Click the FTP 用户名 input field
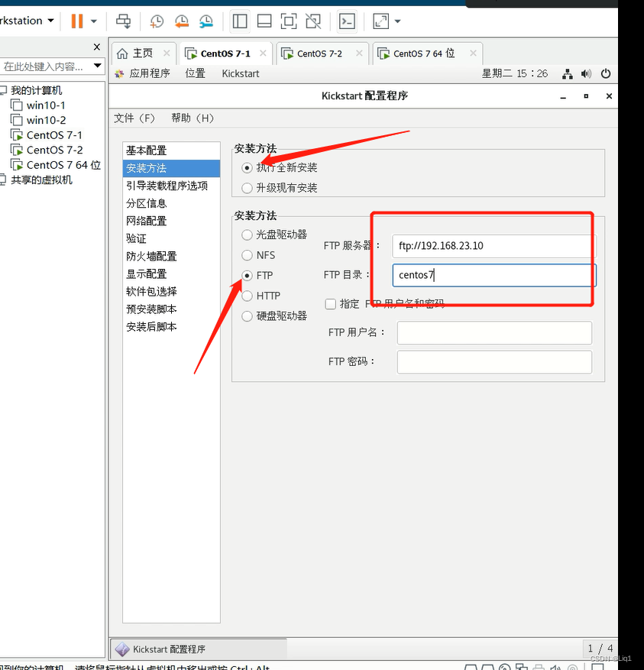 (494, 332)
